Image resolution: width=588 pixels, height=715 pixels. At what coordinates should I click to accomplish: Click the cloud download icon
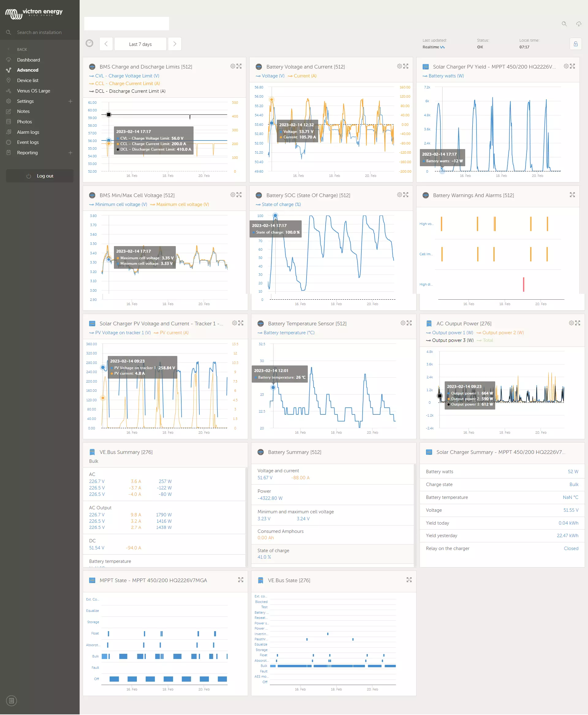pyautogui.click(x=579, y=24)
